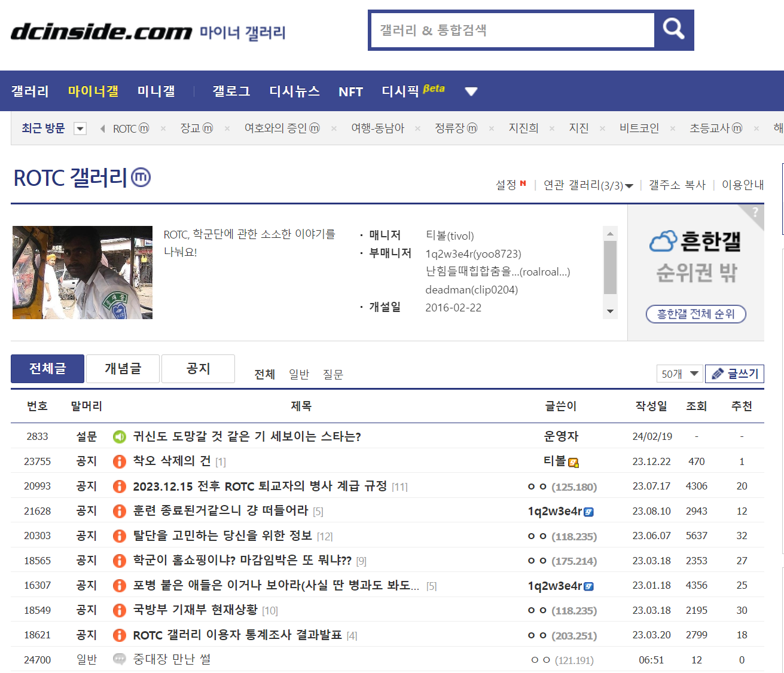Click blue badge beside 1q2w3e4r on 포병 row

(588, 586)
